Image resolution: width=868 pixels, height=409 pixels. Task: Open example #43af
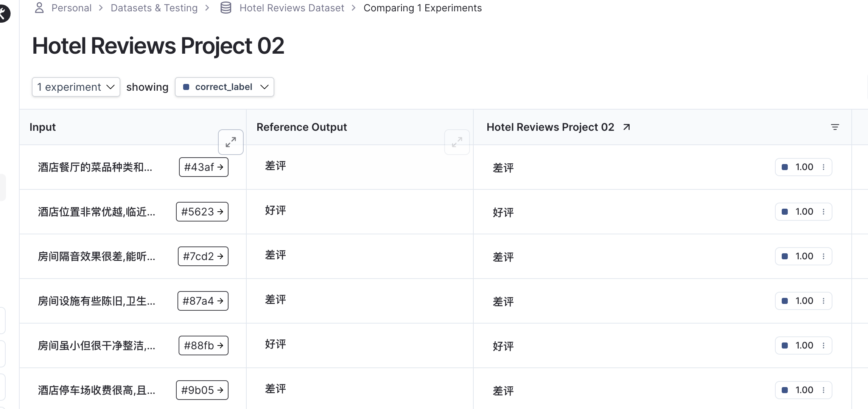[204, 167]
